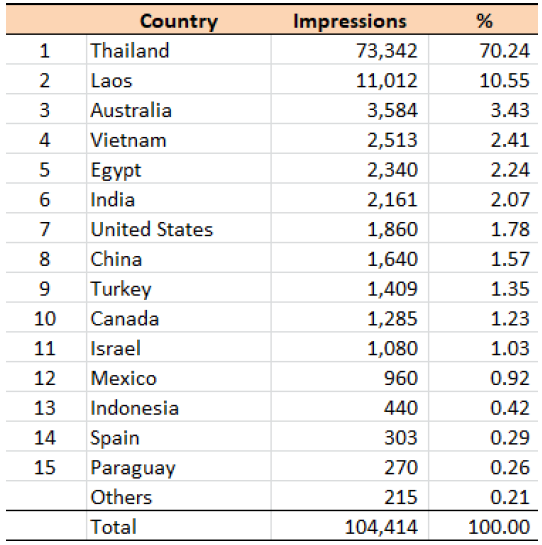Select Mexico's impressions value 960
Viewport: 542px width, 545px height.
tap(401, 378)
